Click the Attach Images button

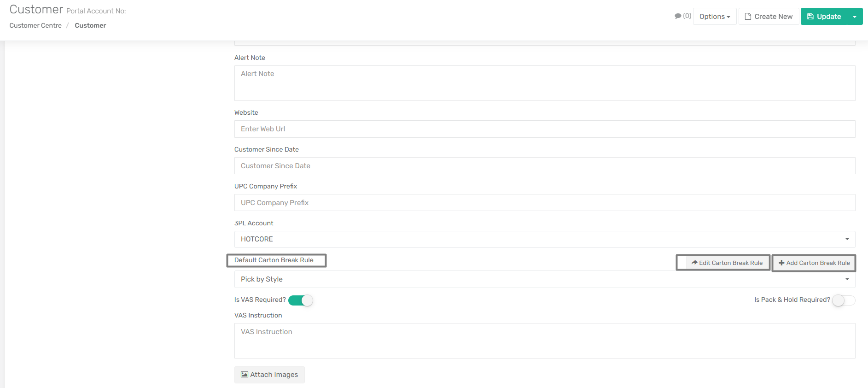[269, 375]
